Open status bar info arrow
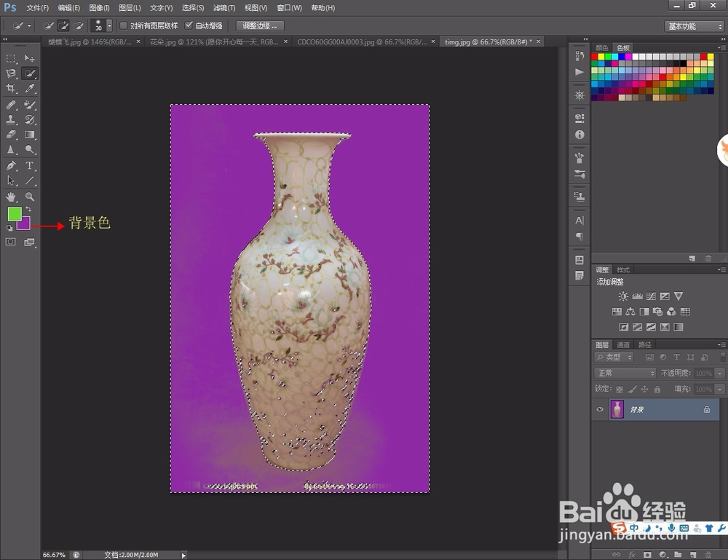728x560 pixels. (183, 555)
